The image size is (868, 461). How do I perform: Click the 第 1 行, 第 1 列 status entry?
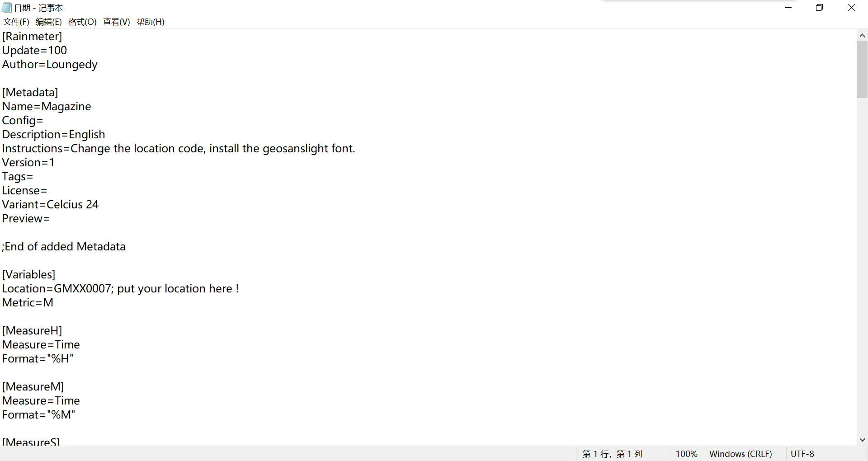(x=613, y=454)
